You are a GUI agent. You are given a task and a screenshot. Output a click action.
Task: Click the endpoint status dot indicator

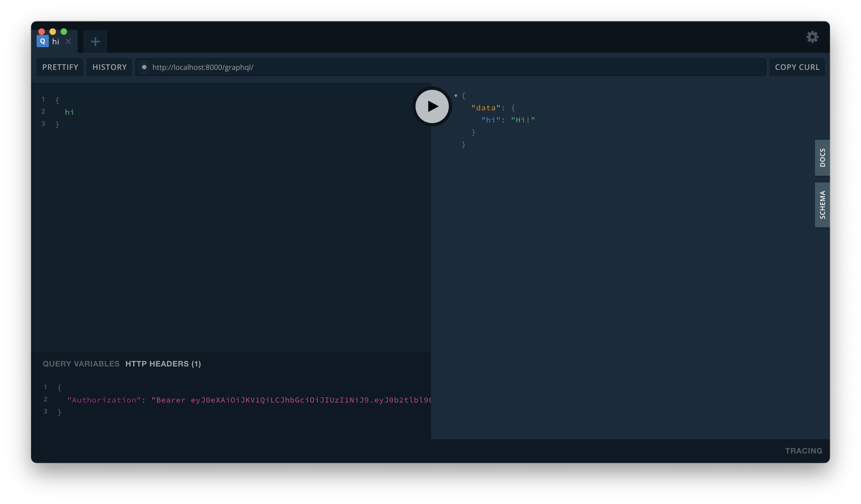pos(144,67)
